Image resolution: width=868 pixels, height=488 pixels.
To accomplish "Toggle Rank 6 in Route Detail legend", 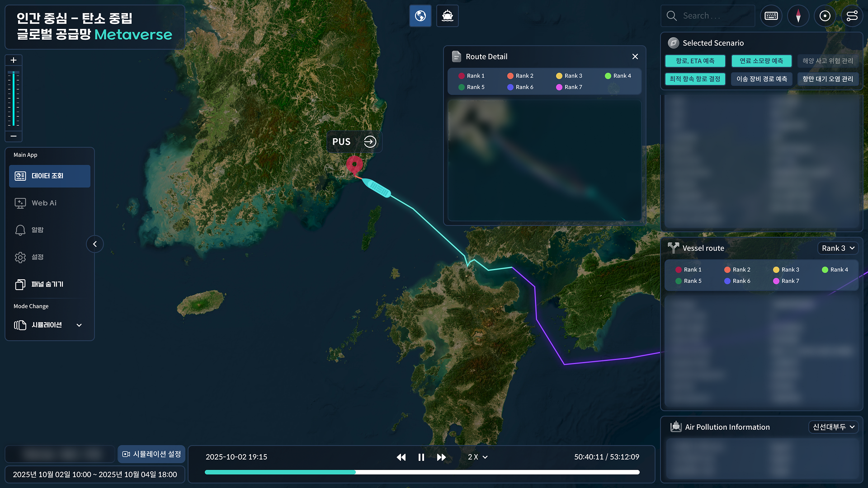I will pos(520,87).
